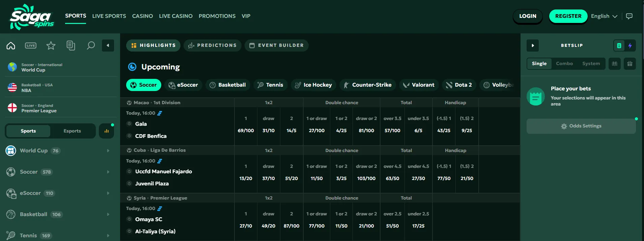The height and width of the screenshot is (241, 644).
Task: Expand the Soccer sidebar category
Action: click(58, 172)
